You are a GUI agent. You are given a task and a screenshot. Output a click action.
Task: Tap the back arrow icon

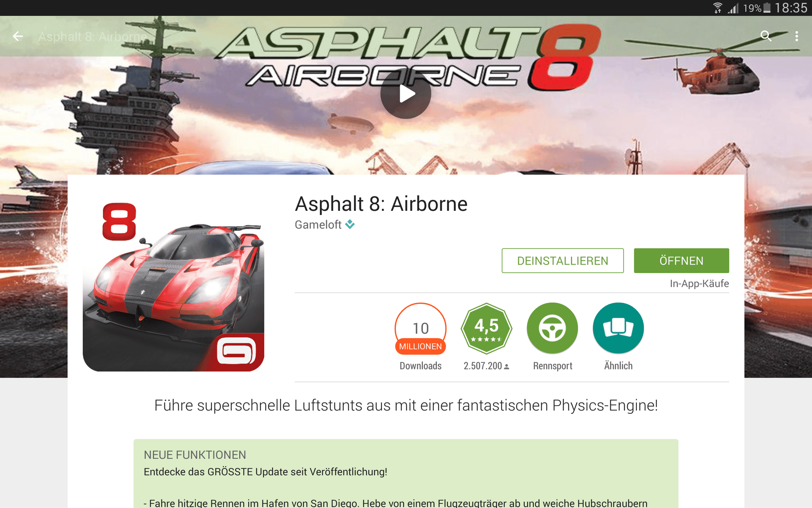(x=18, y=36)
